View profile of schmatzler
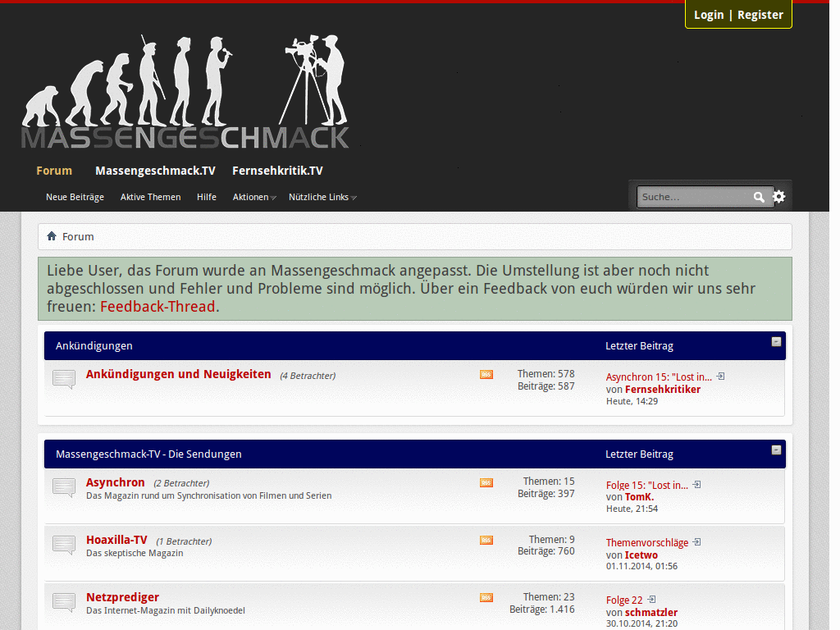Screen dimensions: 840x630 point(651,612)
